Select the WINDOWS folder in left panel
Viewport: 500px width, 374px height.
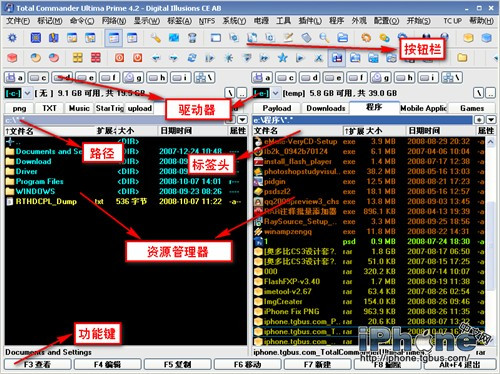pyautogui.click(x=35, y=191)
